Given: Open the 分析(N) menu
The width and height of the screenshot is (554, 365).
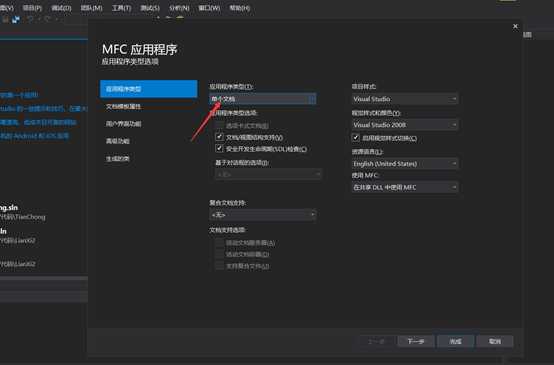Looking at the screenshot, I should point(179,8).
